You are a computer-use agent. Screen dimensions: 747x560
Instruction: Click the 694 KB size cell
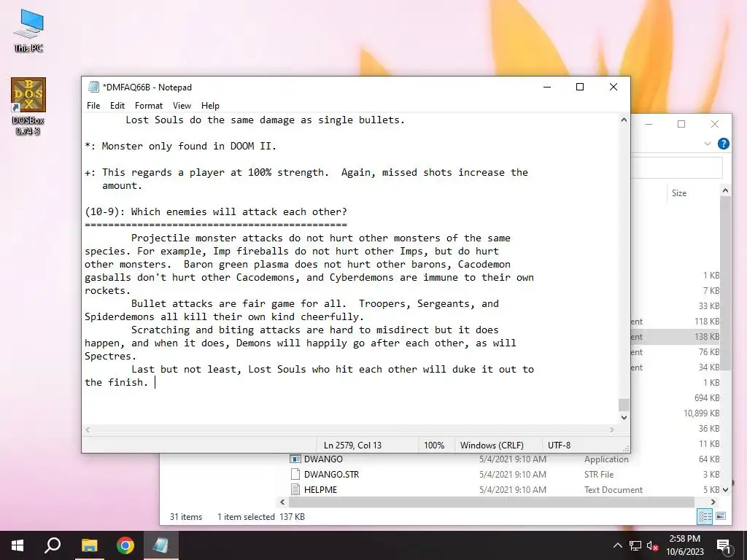pos(707,398)
